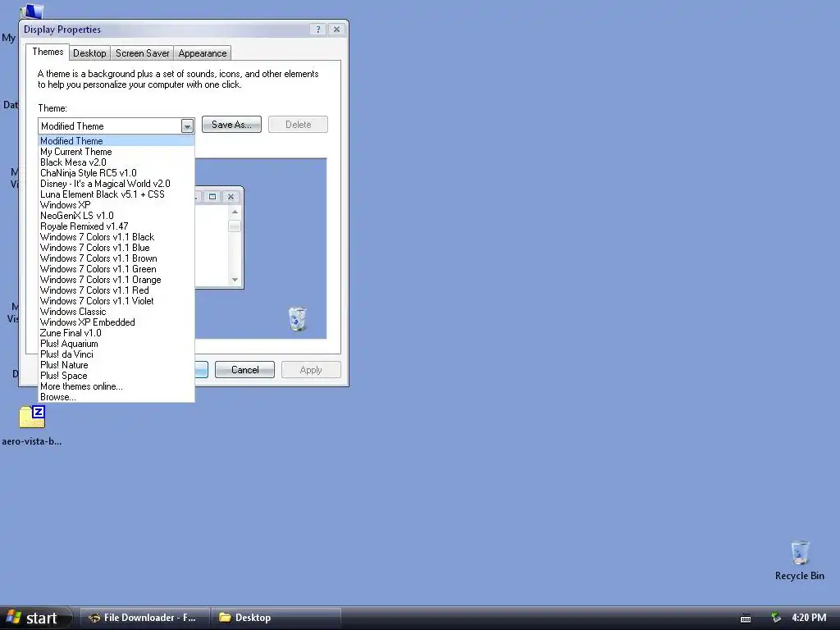Click the Apply button

coord(311,370)
